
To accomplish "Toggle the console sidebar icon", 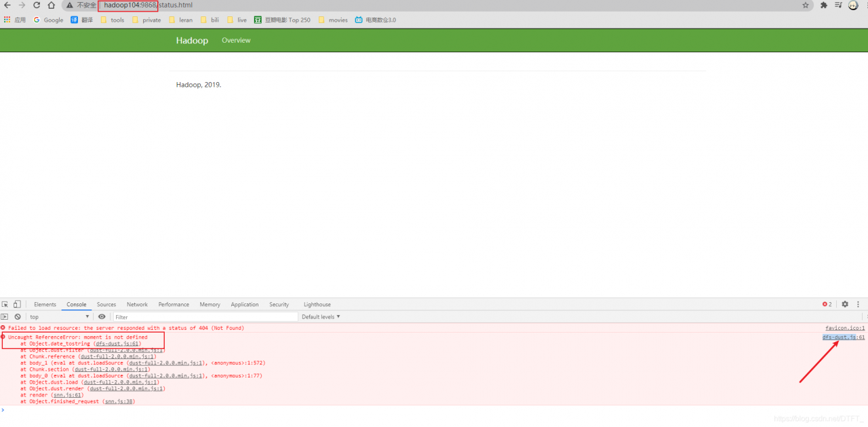I will [5, 317].
